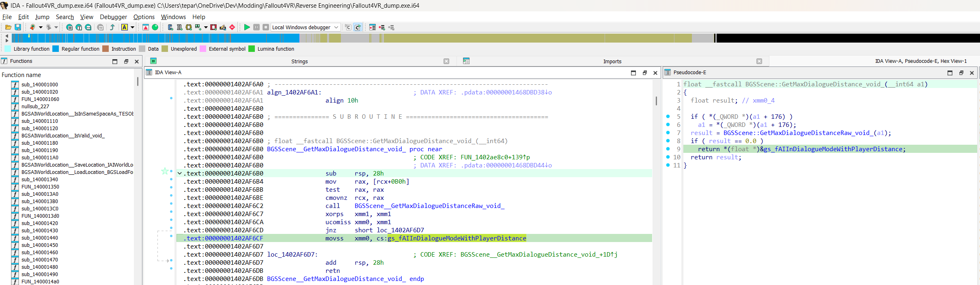Image resolution: width=980 pixels, height=285 pixels.
Task: Switch to the Strings tab
Action: (x=299, y=61)
